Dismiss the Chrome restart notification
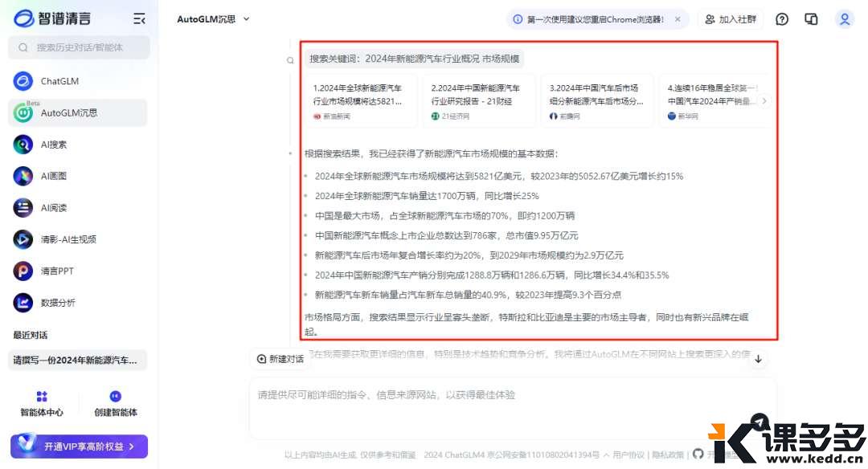Screen dimensions: 868x469 tap(678, 19)
